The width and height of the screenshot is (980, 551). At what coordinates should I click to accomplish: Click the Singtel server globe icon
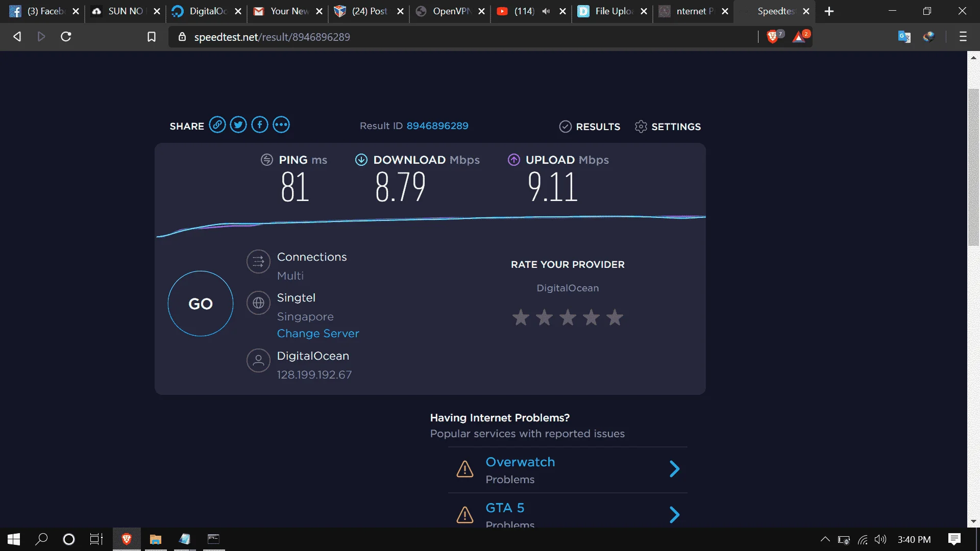pos(258,303)
